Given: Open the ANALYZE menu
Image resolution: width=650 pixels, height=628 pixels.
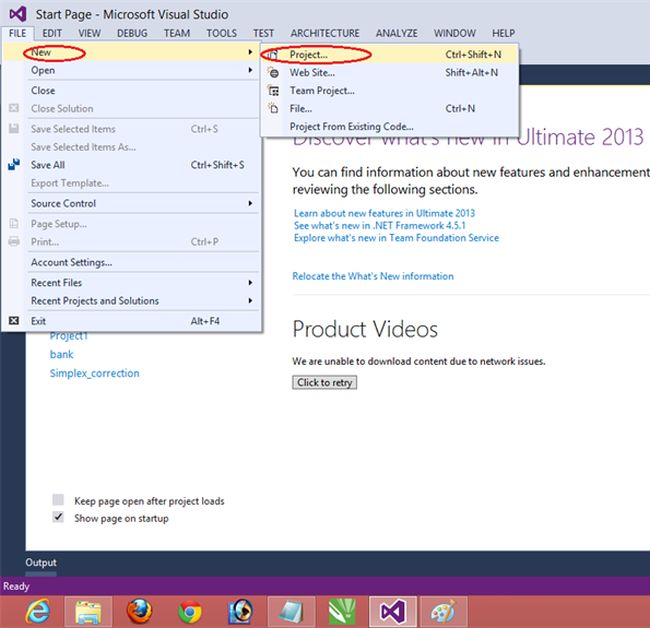Looking at the screenshot, I should 397,33.
